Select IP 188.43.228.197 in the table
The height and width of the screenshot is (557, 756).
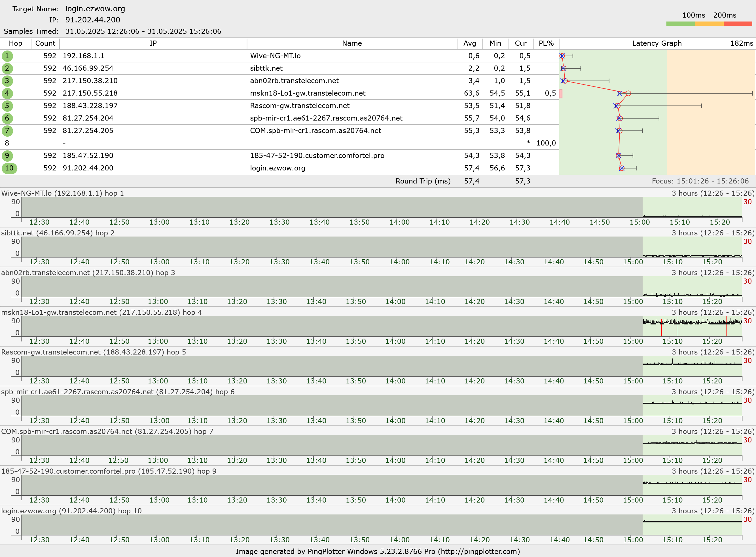point(90,106)
